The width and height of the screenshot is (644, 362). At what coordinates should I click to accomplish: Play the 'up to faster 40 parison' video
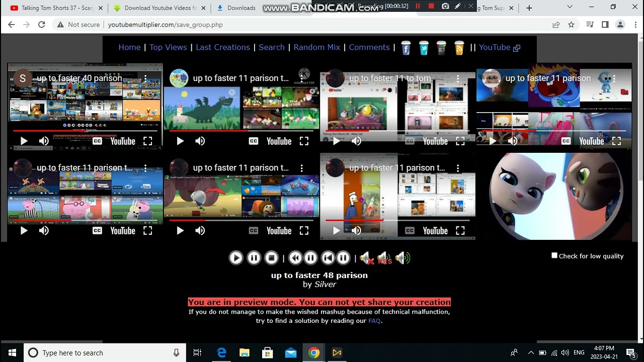(24, 141)
